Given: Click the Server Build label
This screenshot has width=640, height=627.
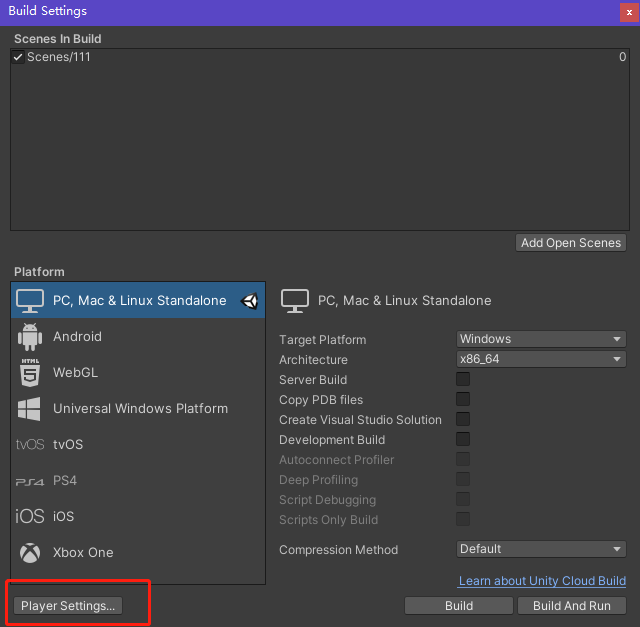Looking at the screenshot, I should pyautogui.click(x=313, y=380).
